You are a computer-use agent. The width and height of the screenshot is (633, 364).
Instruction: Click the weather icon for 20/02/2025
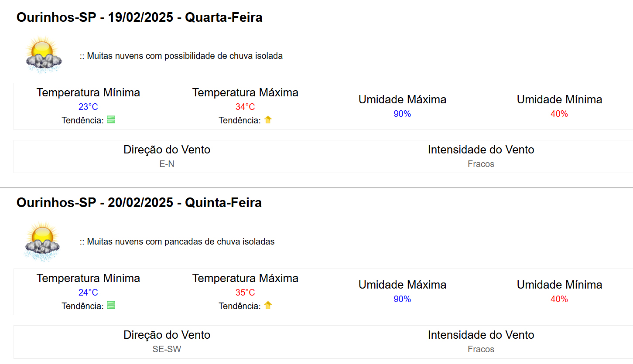[x=42, y=241]
